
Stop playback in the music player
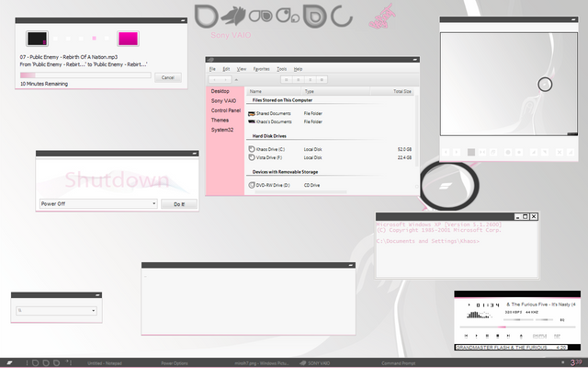498,336
